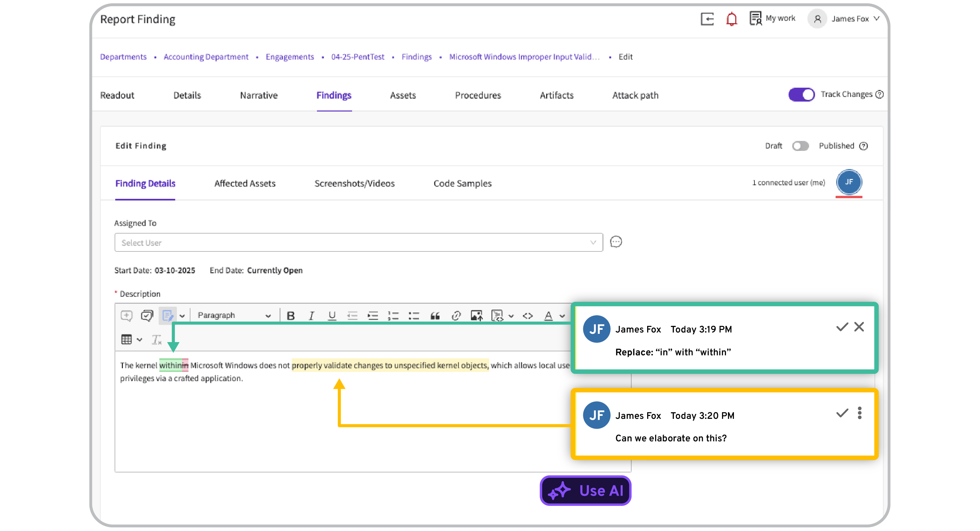Open the Select User dropdown

(x=358, y=243)
